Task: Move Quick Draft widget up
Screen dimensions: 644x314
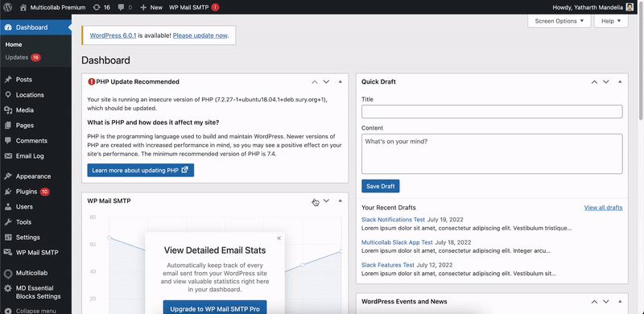Action: pos(594,82)
